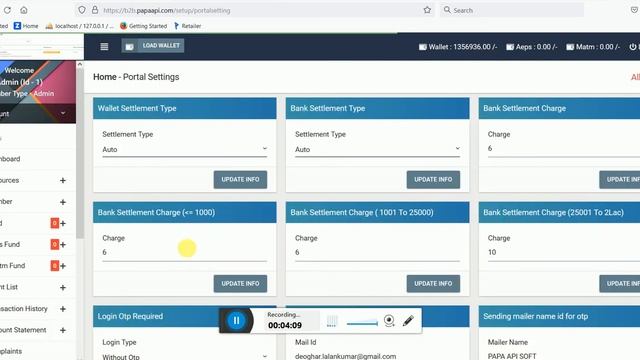Click the padlock site security icon
Image resolution: width=640 pixels, height=360 pixels.
click(95, 10)
